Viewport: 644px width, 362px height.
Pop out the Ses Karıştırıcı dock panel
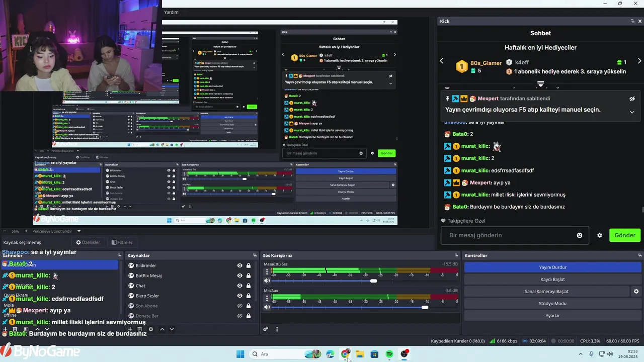coord(456,255)
